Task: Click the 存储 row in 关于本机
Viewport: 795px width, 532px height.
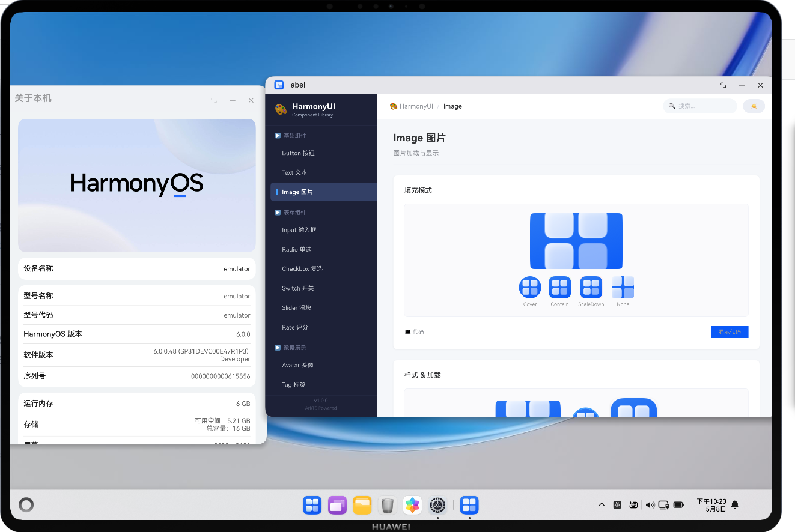Action: 137,424
